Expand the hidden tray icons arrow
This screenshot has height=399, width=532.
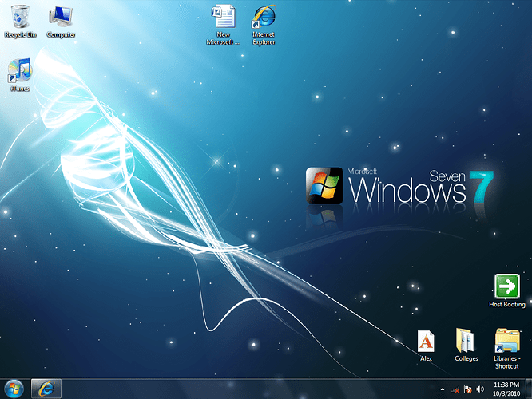tap(441, 389)
